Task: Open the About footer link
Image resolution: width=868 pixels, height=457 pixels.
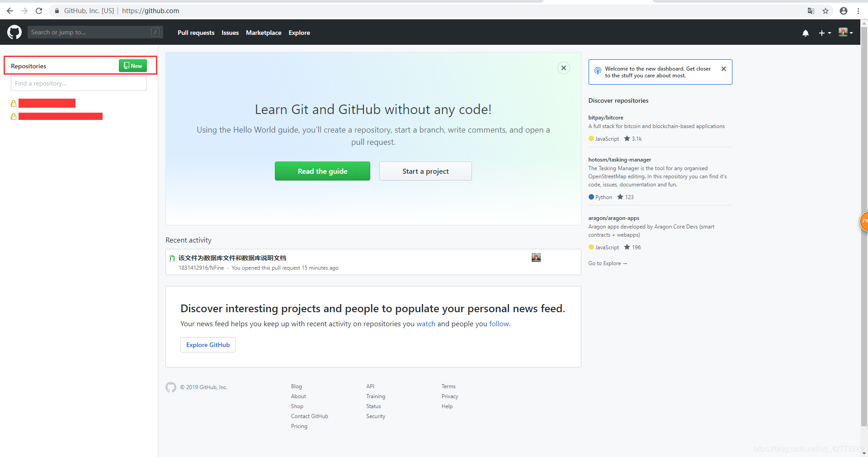Action: coord(298,396)
